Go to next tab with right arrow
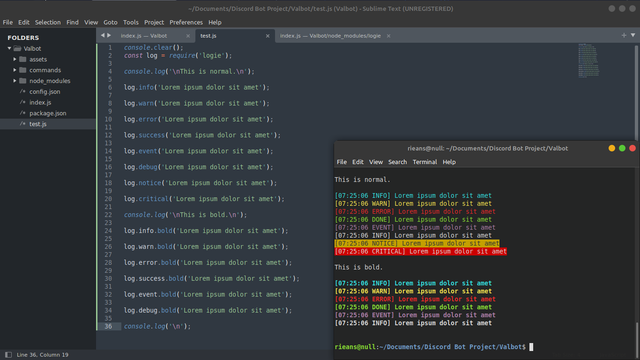This screenshot has height=360, width=640. (x=109, y=36)
